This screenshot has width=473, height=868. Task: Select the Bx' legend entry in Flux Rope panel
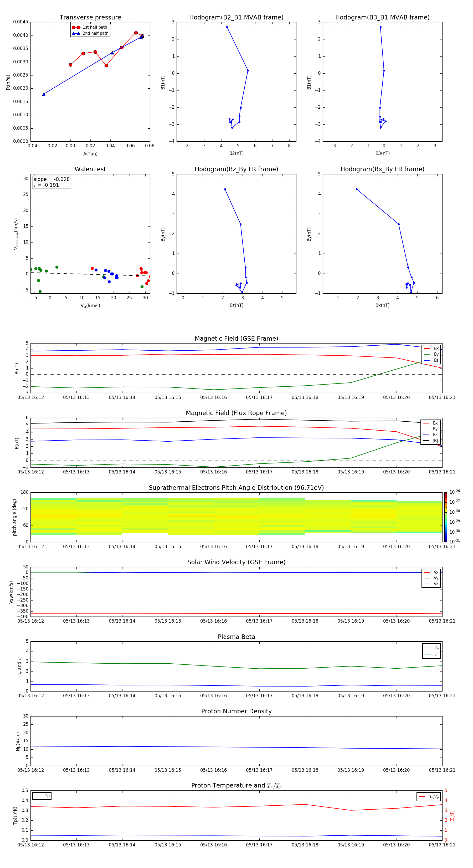point(431,423)
